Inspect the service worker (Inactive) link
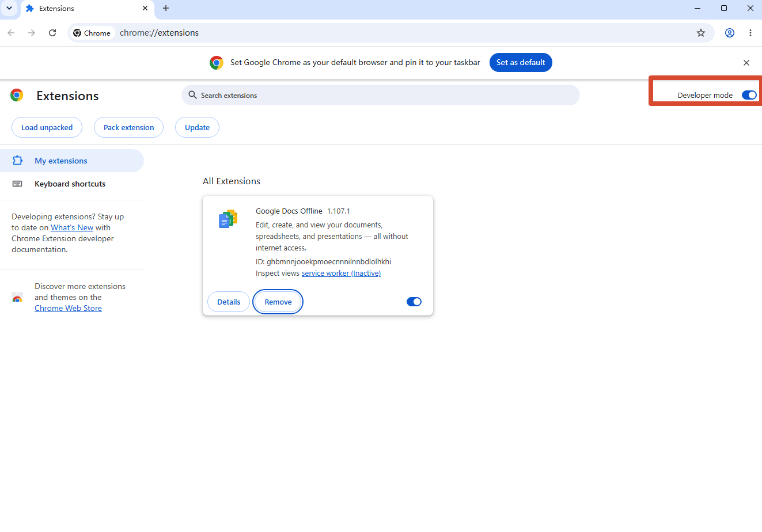This screenshot has width=762, height=532. point(341,273)
